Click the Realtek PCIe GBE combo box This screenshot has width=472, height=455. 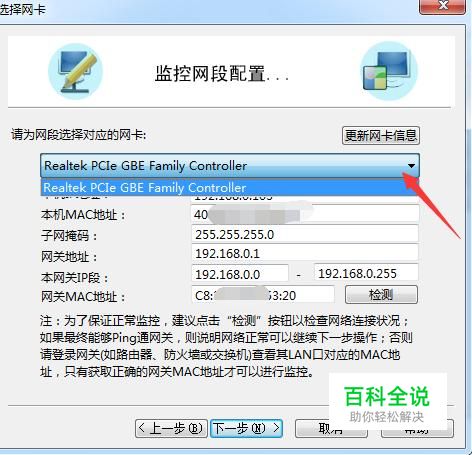[230, 166]
